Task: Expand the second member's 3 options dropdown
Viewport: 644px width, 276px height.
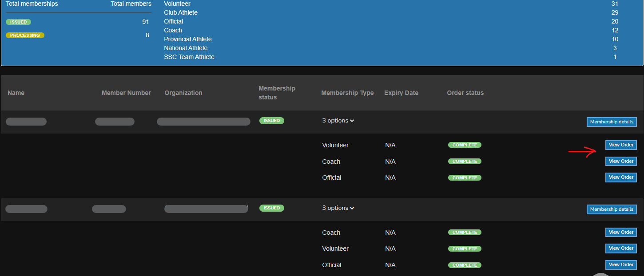Action: tap(338, 208)
